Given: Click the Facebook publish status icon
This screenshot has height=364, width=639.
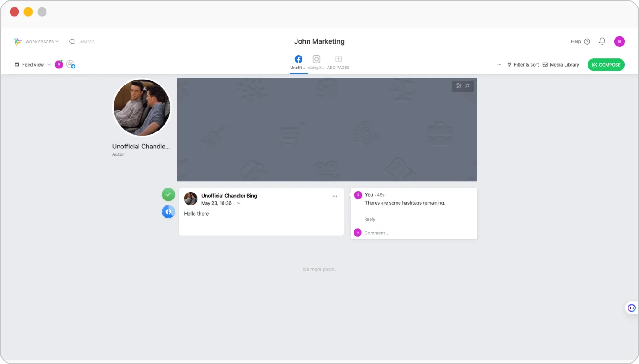Looking at the screenshot, I should (x=168, y=212).
